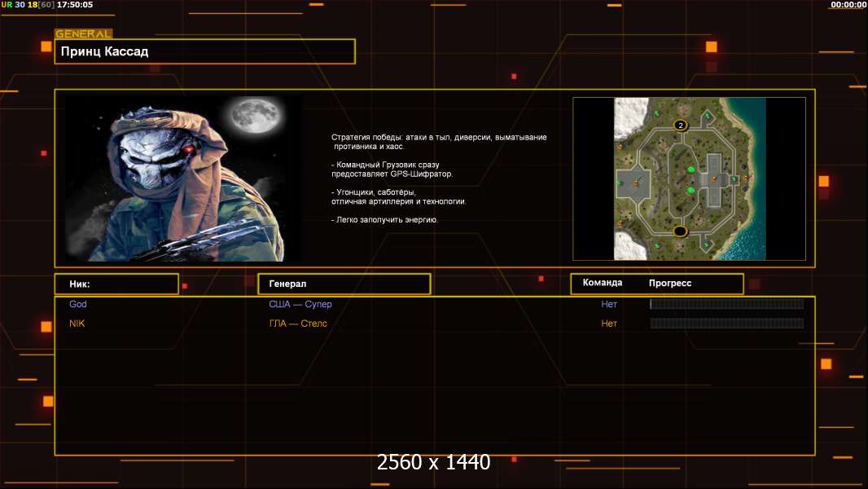Select the Принц Кассад name field

[204, 52]
